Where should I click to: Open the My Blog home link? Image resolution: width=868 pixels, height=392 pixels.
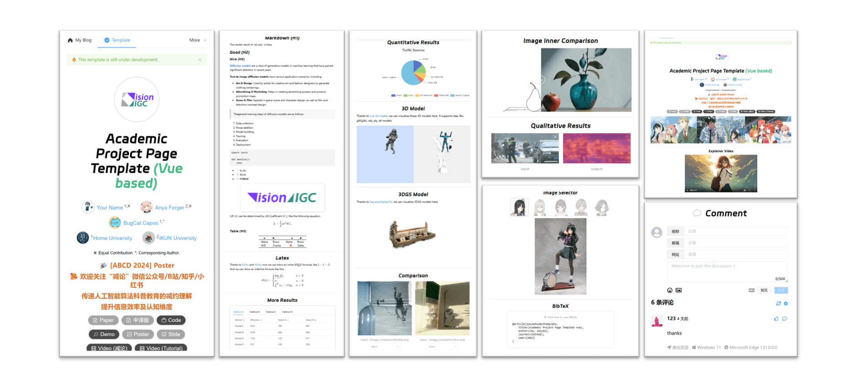79,40
